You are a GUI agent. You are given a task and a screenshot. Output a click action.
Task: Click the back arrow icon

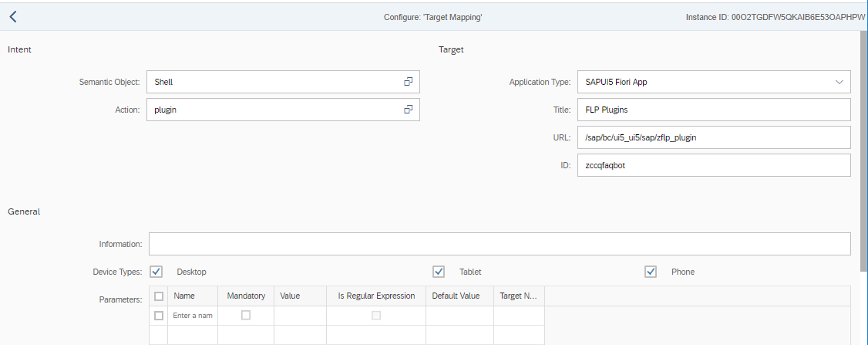pyautogui.click(x=13, y=16)
